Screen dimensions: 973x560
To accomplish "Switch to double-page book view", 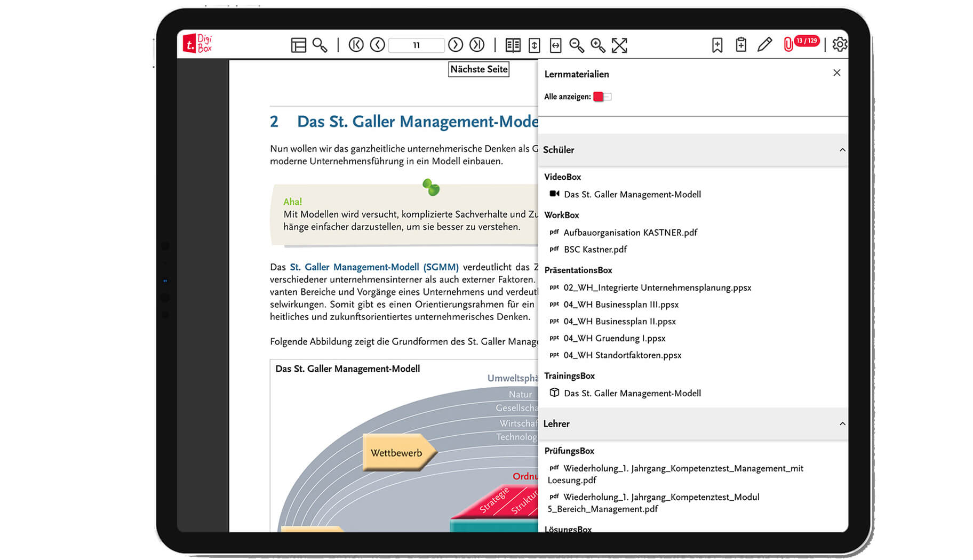I will point(513,45).
